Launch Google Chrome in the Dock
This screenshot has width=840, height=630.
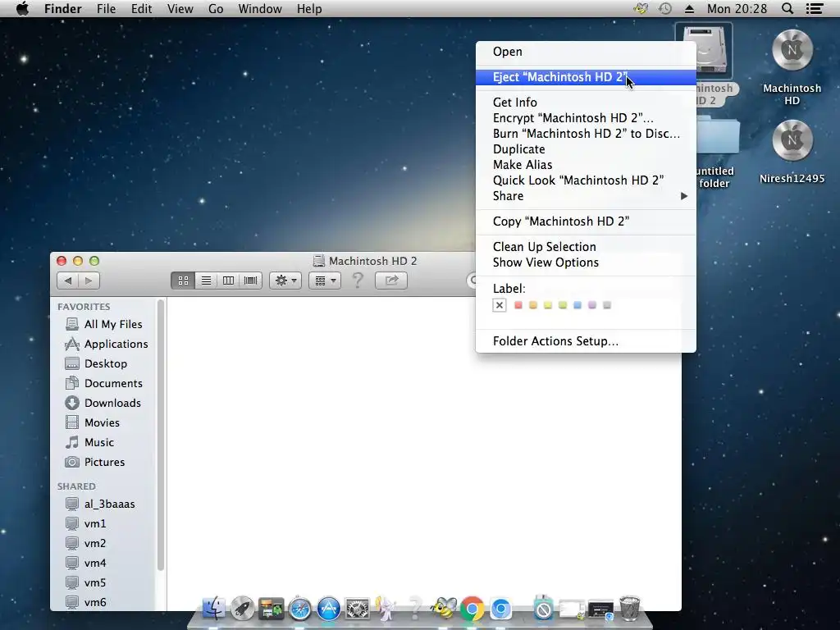(x=472, y=609)
